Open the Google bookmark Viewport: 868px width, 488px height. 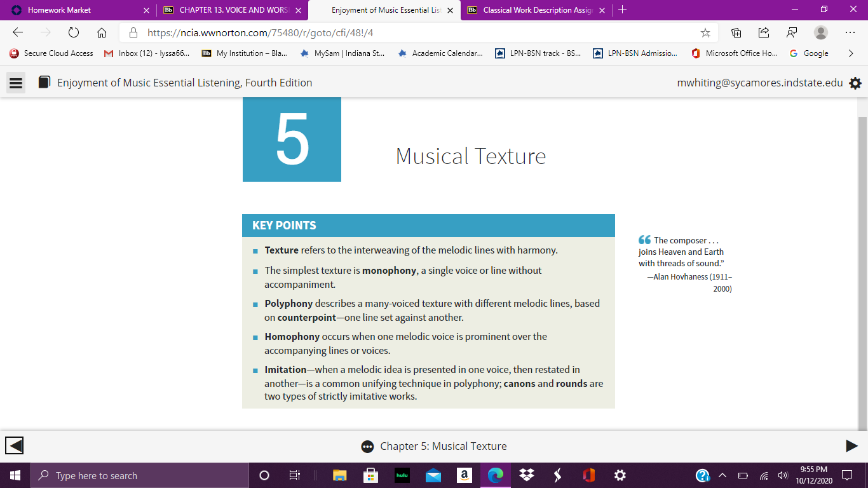809,53
